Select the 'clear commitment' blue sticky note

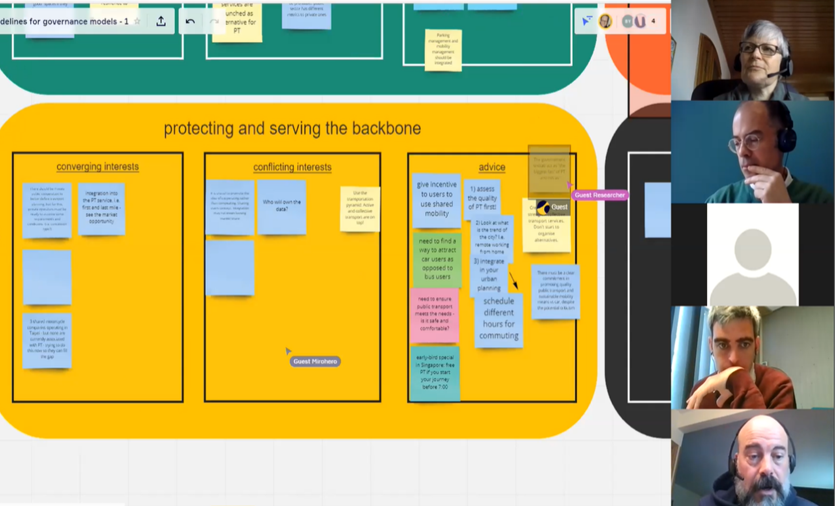point(555,291)
